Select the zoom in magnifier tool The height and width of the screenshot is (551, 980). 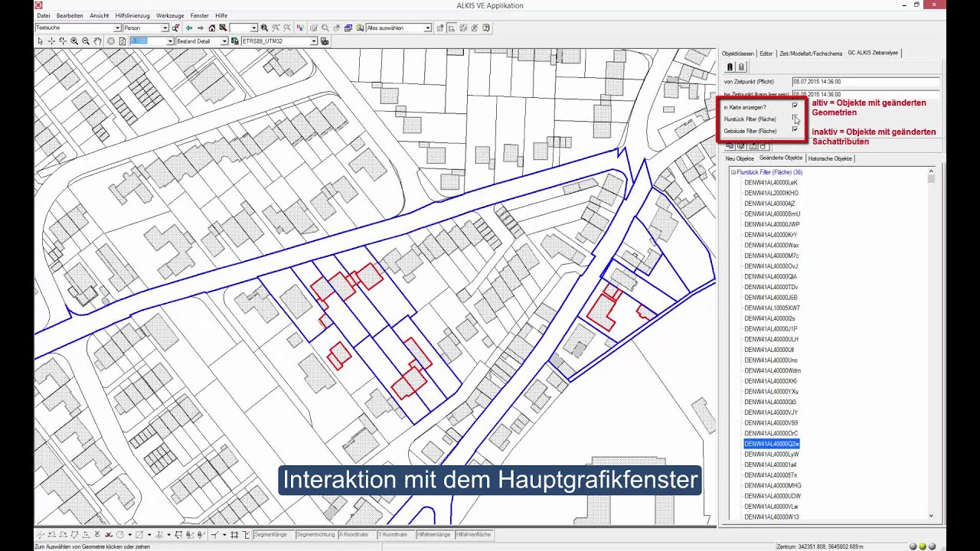click(x=74, y=41)
